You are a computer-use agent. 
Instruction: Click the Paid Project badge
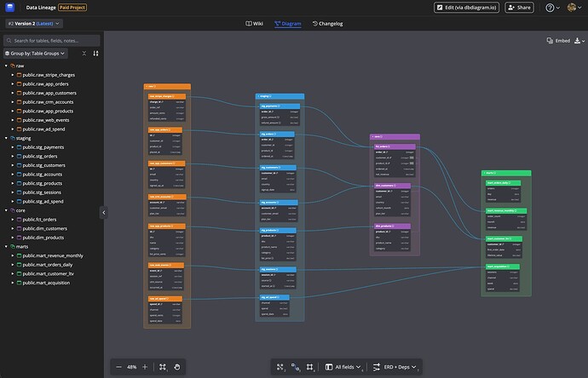tap(72, 8)
